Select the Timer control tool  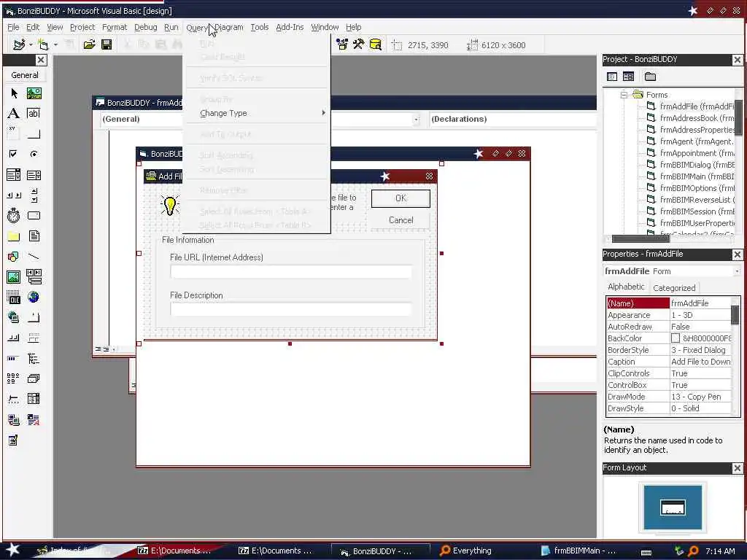(x=14, y=216)
